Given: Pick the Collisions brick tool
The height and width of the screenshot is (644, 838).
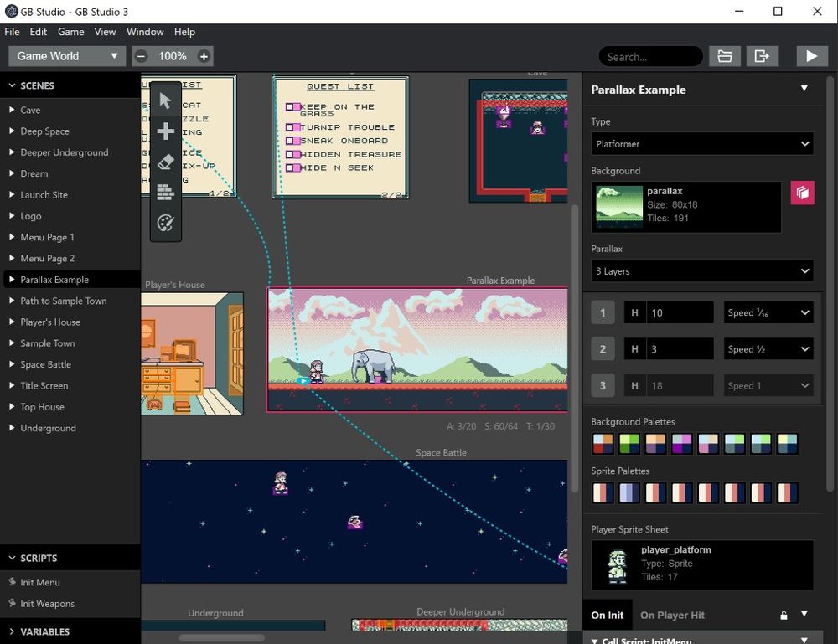Looking at the screenshot, I should (165, 192).
